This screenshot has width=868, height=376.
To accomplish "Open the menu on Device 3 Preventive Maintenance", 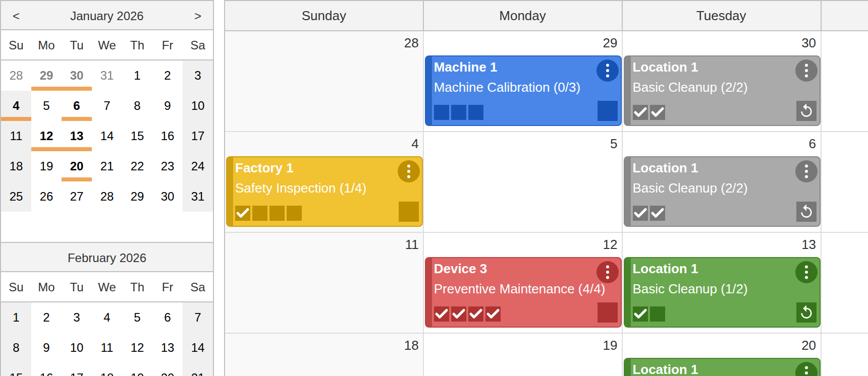I will click(608, 272).
